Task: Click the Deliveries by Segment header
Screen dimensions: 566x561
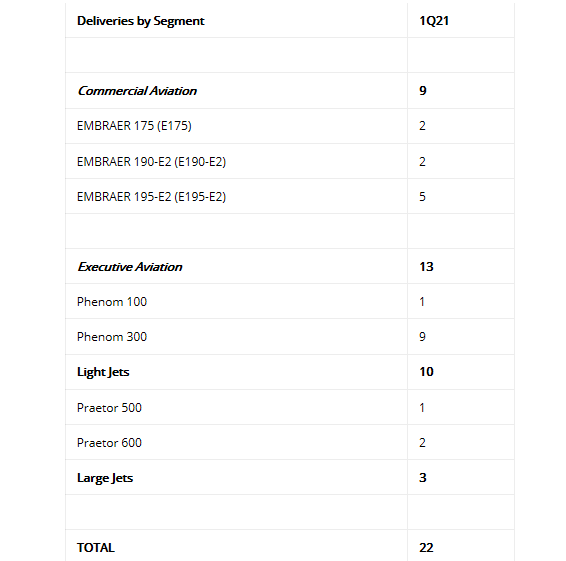Action: pyautogui.click(x=141, y=21)
